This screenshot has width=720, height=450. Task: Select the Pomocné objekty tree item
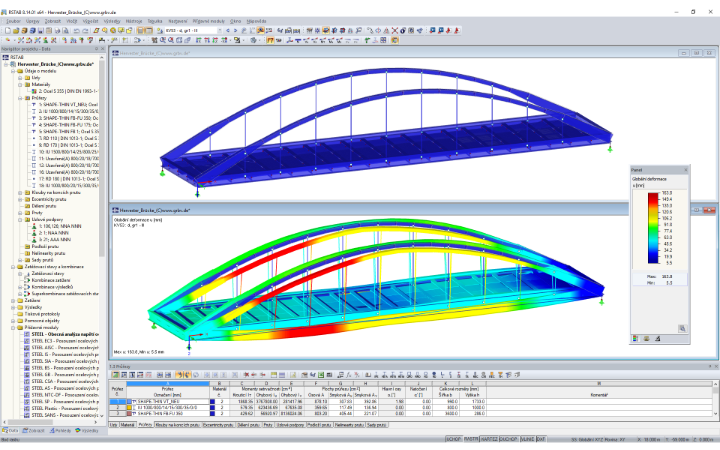click(42, 321)
